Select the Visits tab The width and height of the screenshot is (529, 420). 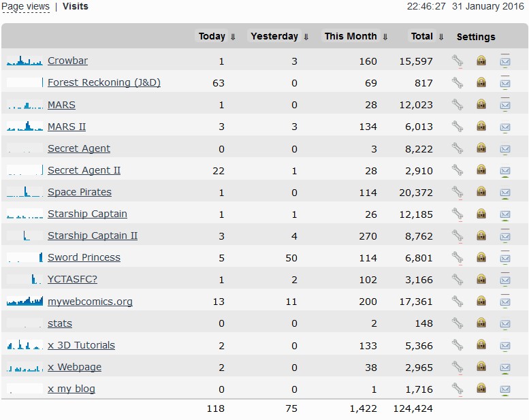pos(76,6)
